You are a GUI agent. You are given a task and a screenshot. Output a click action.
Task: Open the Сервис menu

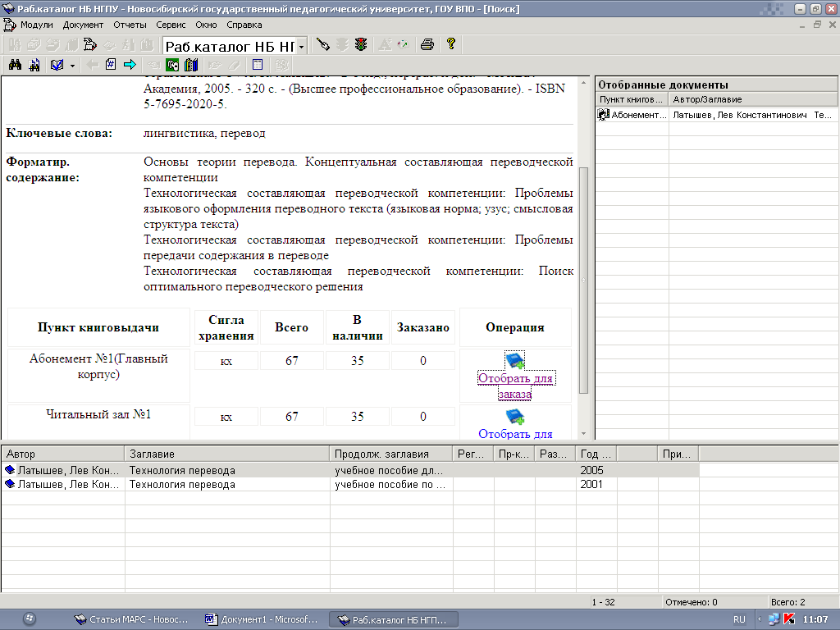pyautogui.click(x=171, y=25)
